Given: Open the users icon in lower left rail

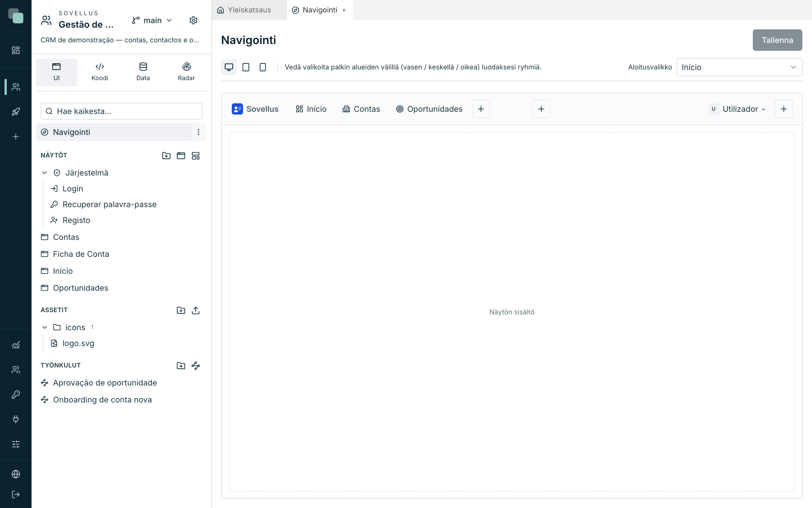Looking at the screenshot, I should [16, 370].
